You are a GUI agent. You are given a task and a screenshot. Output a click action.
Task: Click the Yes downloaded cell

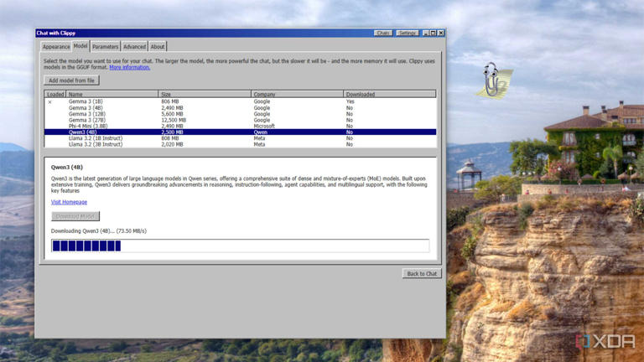350,101
